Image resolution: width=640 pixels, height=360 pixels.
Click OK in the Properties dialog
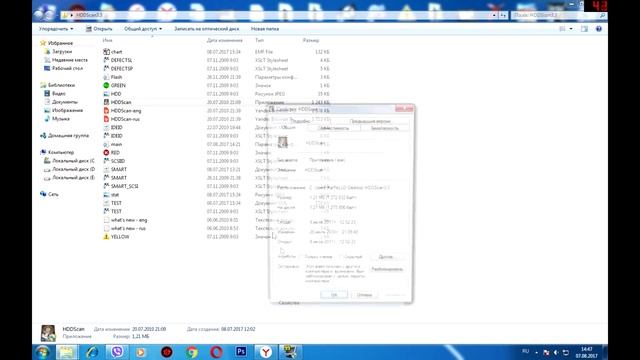click(334, 295)
